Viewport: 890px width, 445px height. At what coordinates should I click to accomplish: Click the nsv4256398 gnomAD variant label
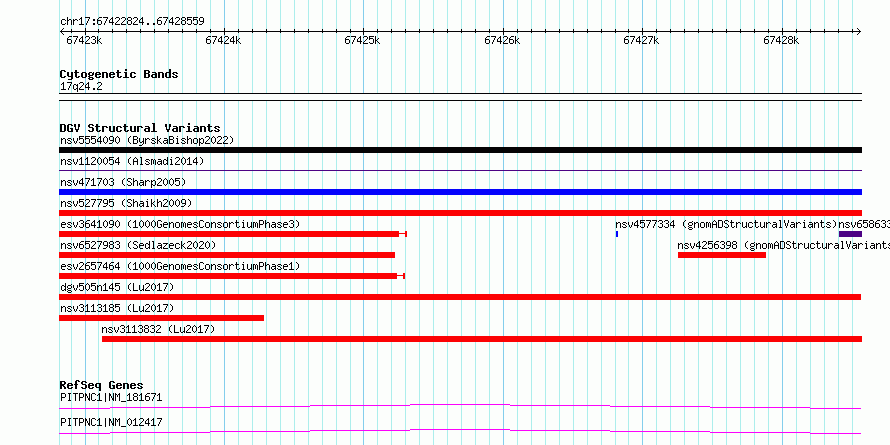point(783,245)
